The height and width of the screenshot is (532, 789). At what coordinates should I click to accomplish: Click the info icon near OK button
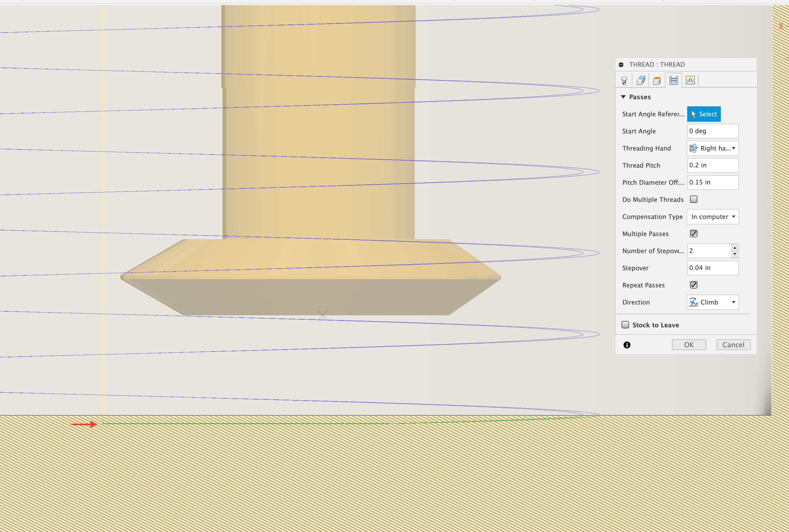click(626, 345)
